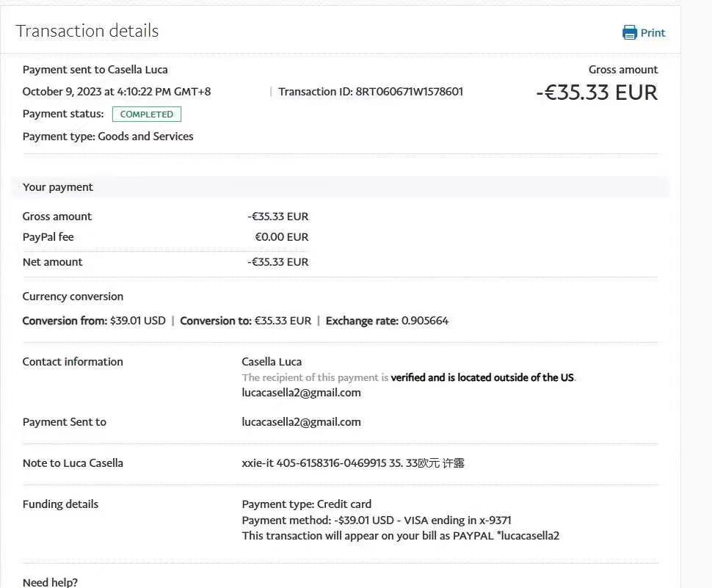
Task: Click the 'VISA ending in x-9371' payment method line
Action: [x=377, y=520]
